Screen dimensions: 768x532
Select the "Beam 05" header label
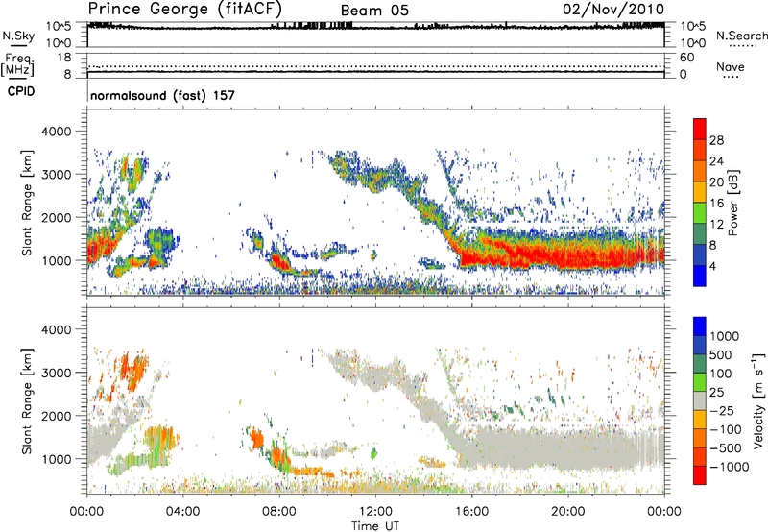coord(374,11)
